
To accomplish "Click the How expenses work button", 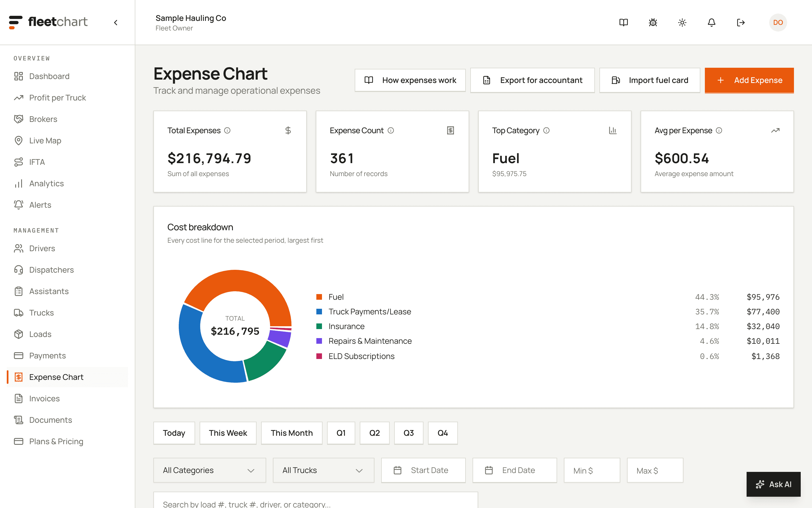I will point(410,80).
